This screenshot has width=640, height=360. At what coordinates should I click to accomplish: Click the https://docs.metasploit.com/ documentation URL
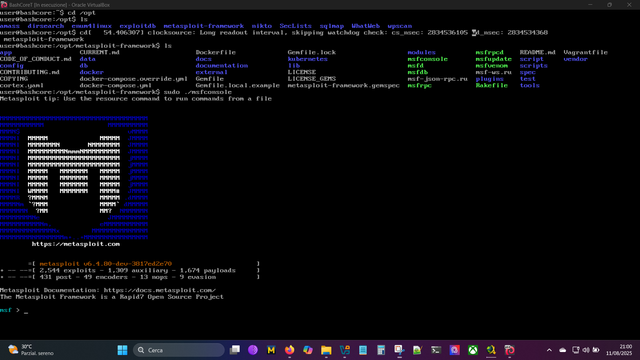coord(160,290)
